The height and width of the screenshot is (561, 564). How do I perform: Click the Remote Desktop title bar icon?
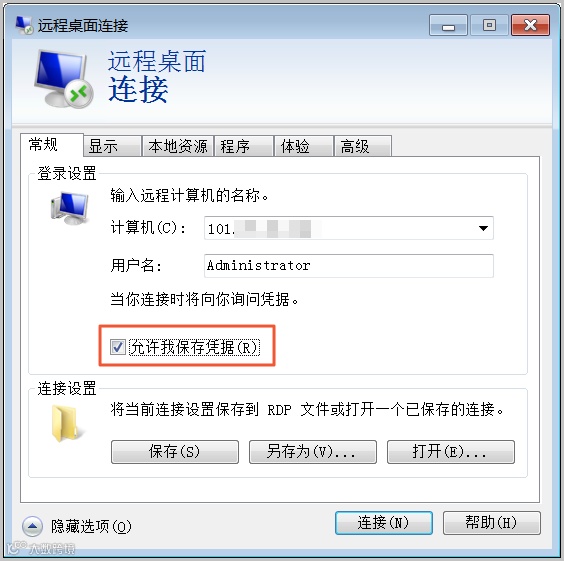point(24,25)
